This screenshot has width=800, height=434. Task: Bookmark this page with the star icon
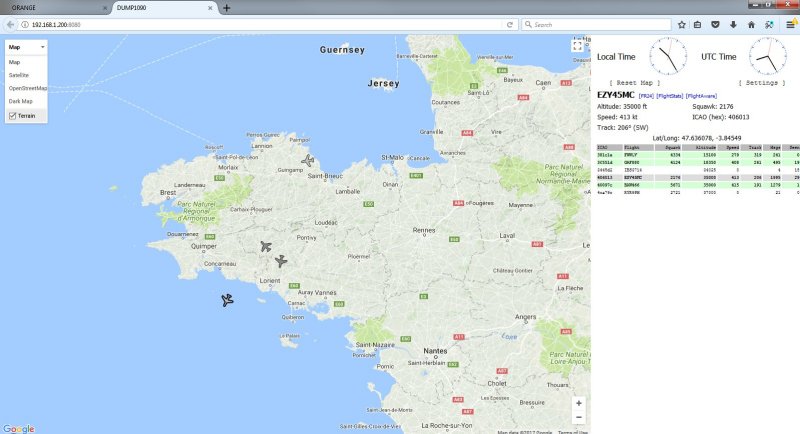[x=682, y=24]
